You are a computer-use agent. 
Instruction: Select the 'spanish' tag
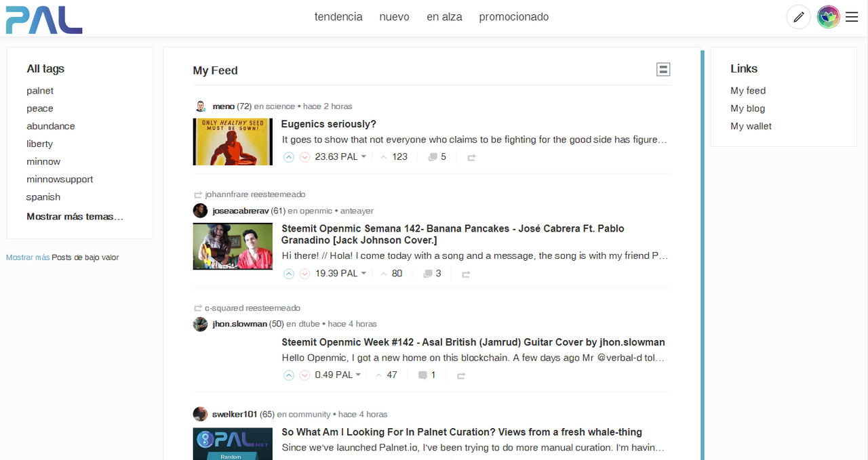pyautogui.click(x=43, y=196)
